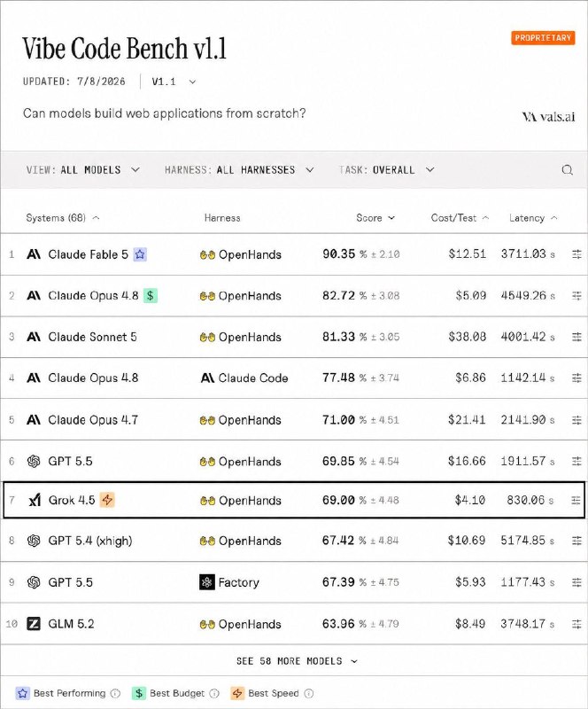Image resolution: width=588 pixels, height=709 pixels.
Task: Sort by the Cost/Test column header
Action: coord(460,218)
